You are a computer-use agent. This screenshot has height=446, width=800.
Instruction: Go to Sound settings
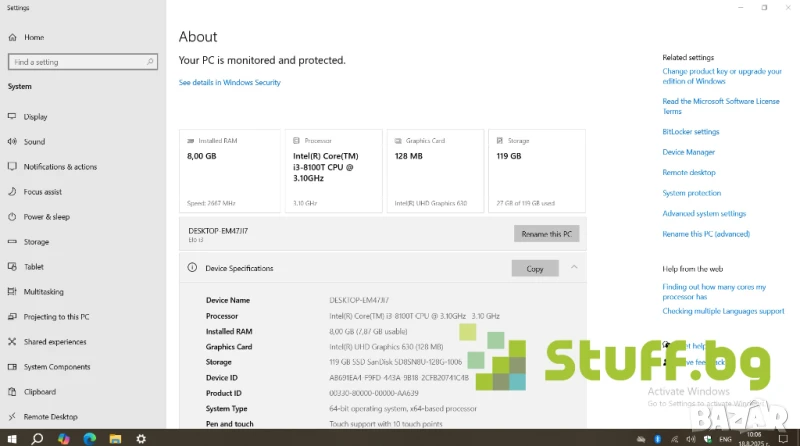34,142
